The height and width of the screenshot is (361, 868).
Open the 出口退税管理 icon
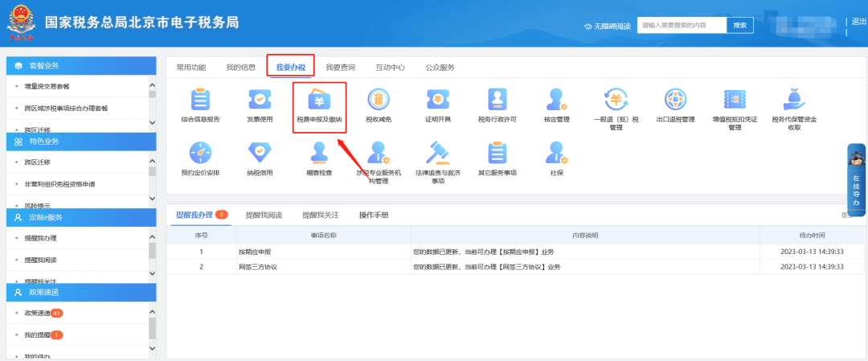pyautogui.click(x=675, y=101)
